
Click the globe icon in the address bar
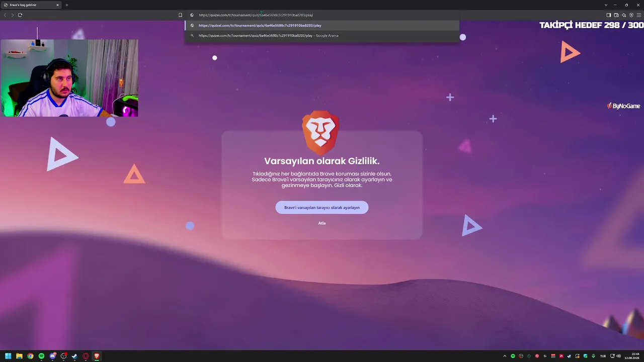coord(192,15)
